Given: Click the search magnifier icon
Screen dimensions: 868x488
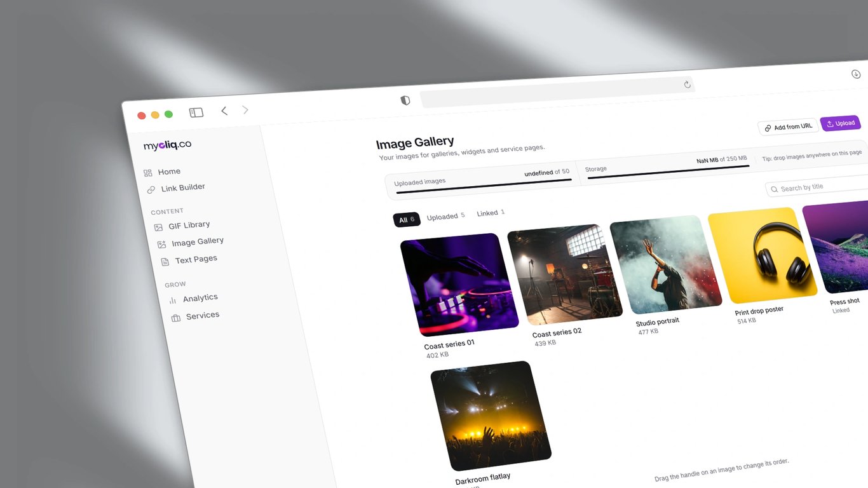Looking at the screenshot, I should [x=774, y=189].
